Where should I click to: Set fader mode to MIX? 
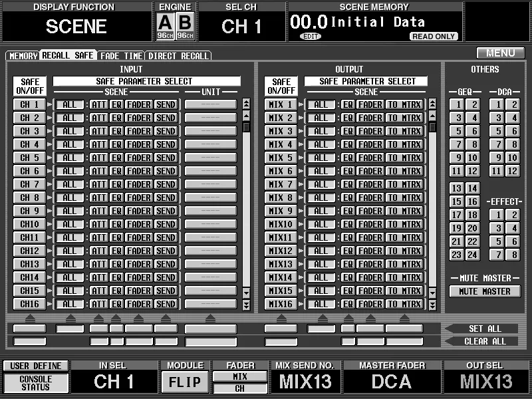point(240,376)
